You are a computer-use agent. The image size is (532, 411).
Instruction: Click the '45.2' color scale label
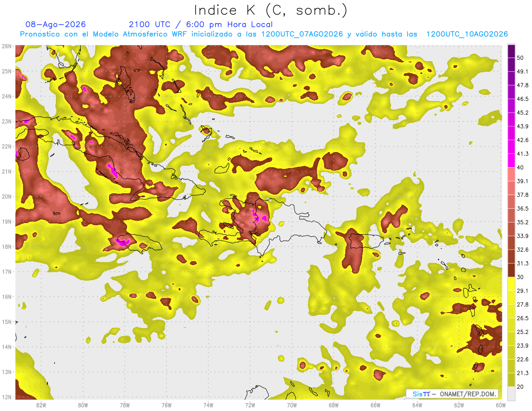coord(523,113)
